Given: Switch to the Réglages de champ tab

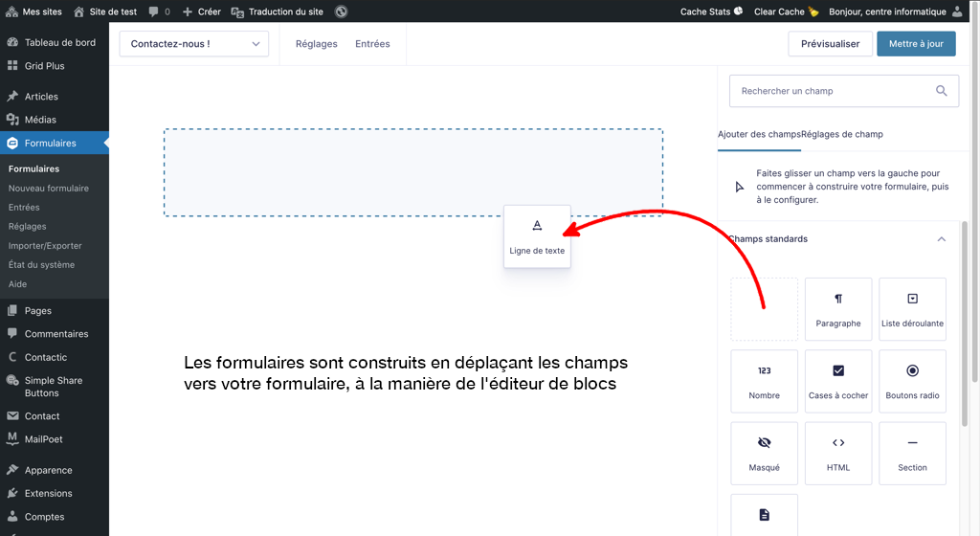Looking at the screenshot, I should point(842,135).
